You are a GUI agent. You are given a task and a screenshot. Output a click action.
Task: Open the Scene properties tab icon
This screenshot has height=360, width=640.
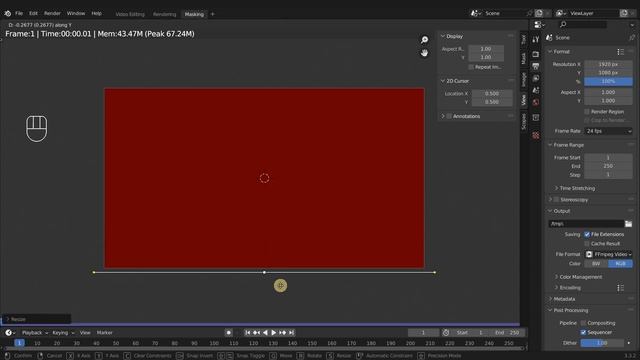[536, 90]
